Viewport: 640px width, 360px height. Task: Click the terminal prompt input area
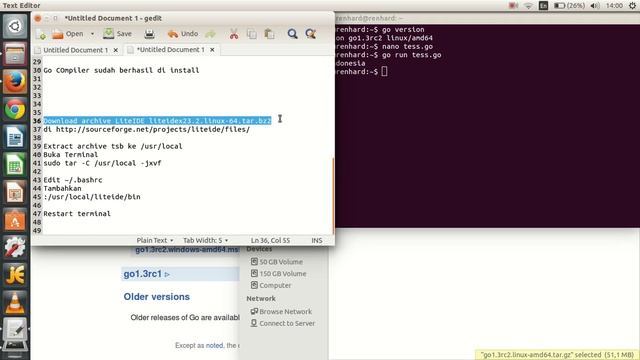[384, 72]
